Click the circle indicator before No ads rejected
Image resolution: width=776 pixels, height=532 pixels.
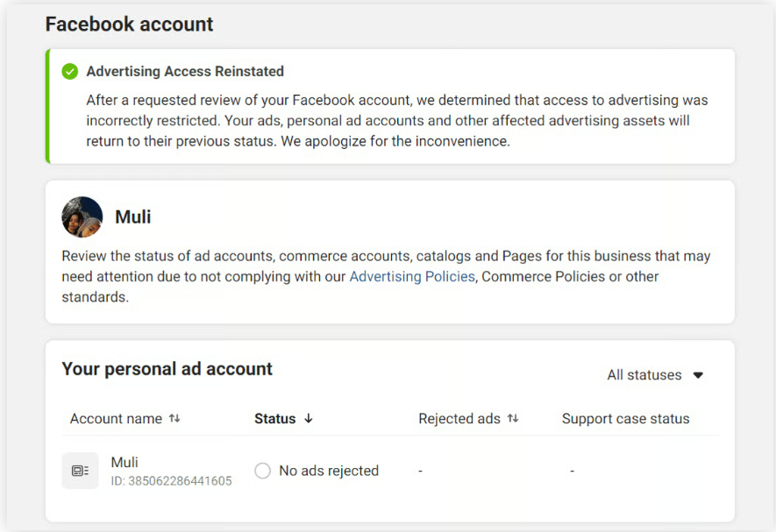tap(262, 471)
